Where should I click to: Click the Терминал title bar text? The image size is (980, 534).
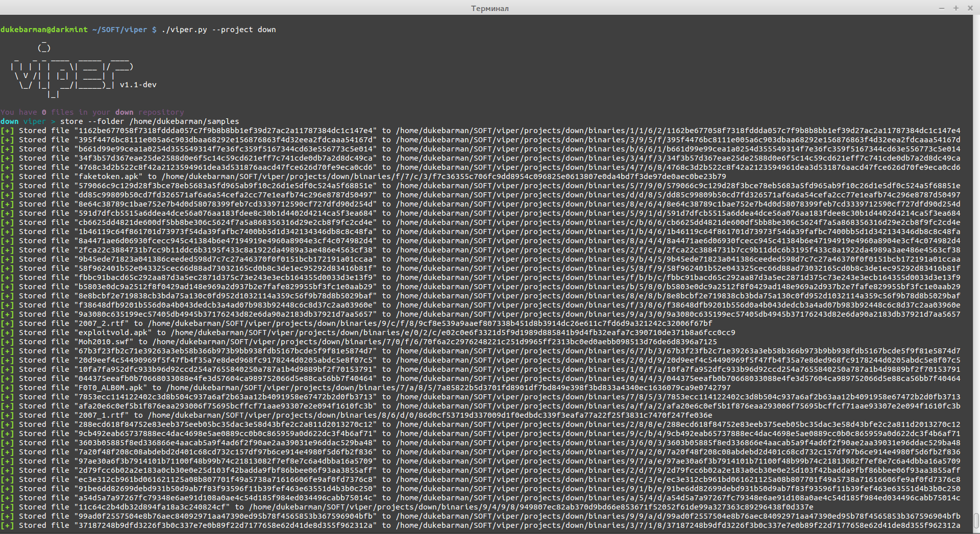489,8
